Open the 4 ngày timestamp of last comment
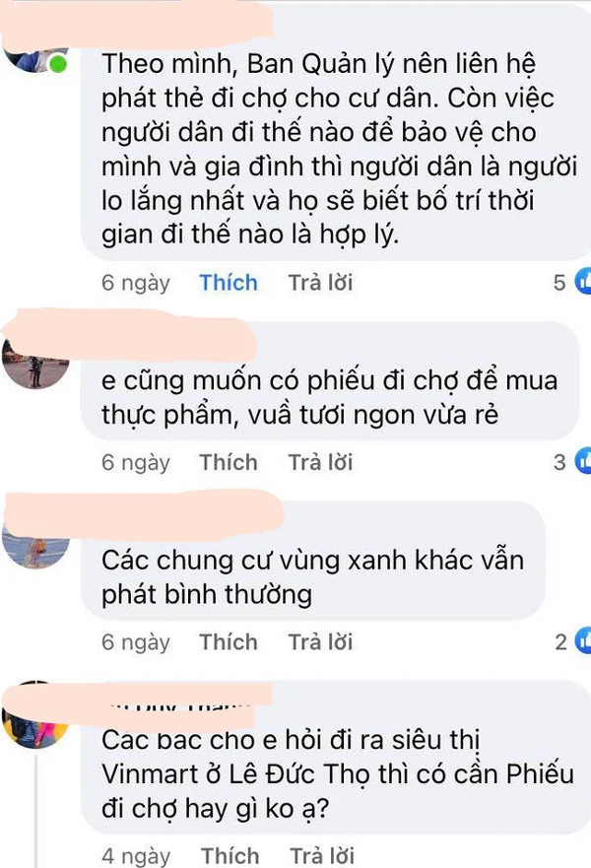591x868 pixels. [136, 856]
